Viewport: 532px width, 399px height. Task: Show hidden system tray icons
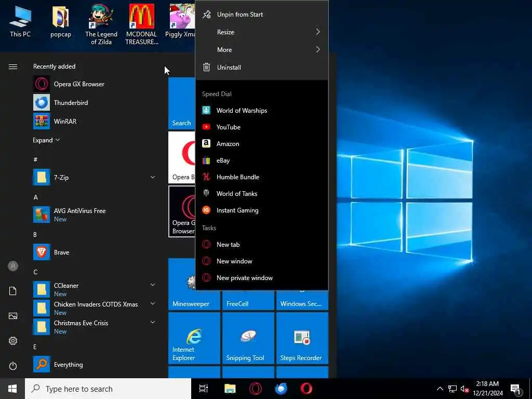point(440,389)
